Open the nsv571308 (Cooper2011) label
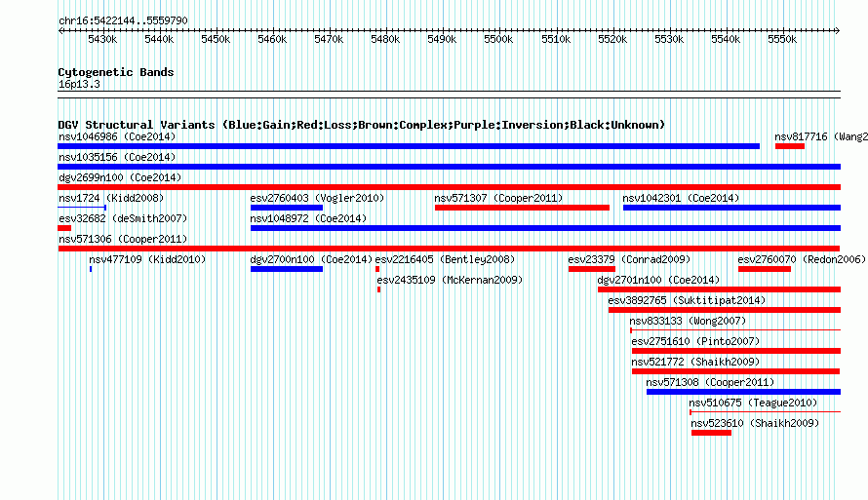Viewport: 868px width, 500px height. tap(710, 382)
